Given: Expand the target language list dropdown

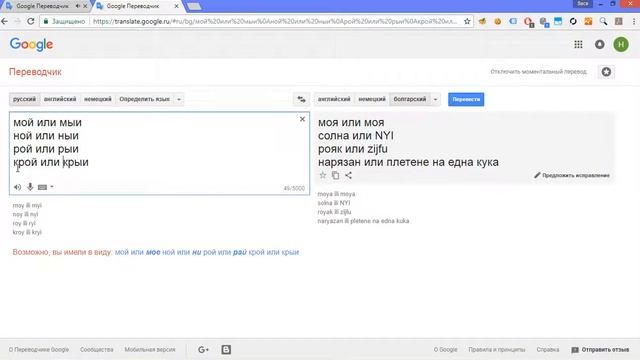Looking at the screenshot, I should pyautogui.click(x=435, y=99).
